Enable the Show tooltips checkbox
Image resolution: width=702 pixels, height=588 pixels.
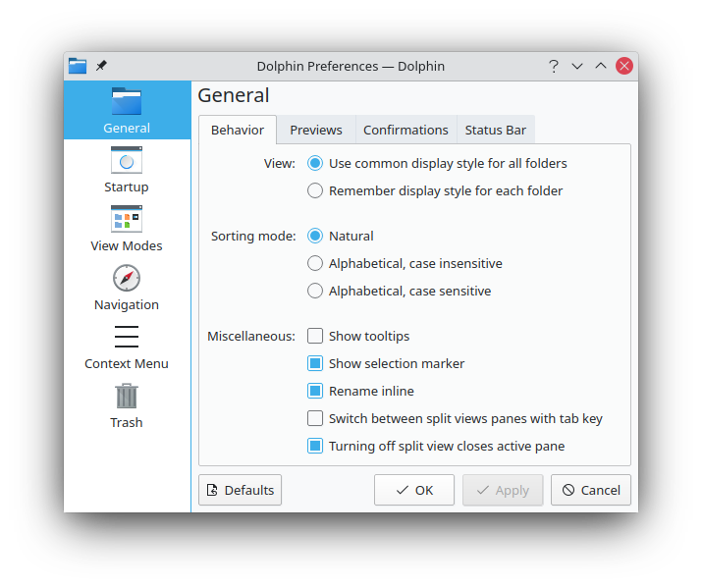point(315,336)
